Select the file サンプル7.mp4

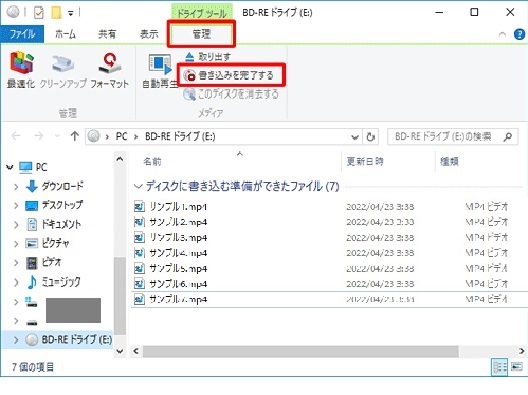(x=178, y=299)
